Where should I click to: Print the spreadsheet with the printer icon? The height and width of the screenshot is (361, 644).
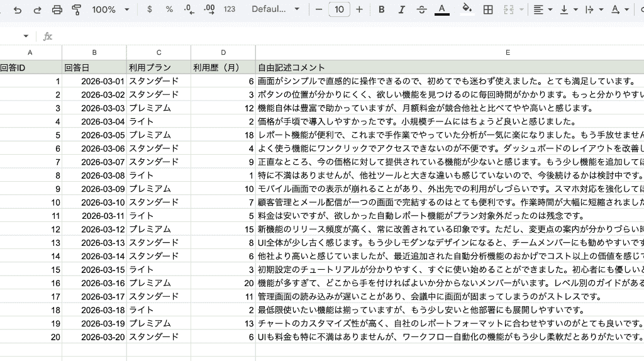click(57, 9)
